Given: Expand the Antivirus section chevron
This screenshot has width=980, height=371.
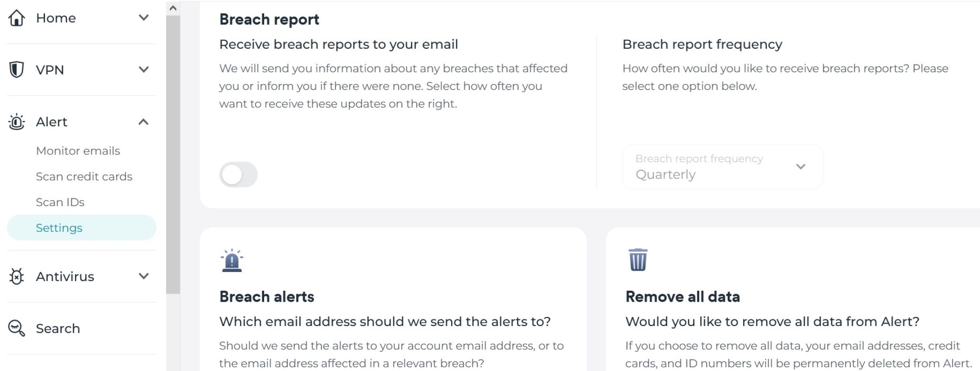Looking at the screenshot, I should (144, 276).
